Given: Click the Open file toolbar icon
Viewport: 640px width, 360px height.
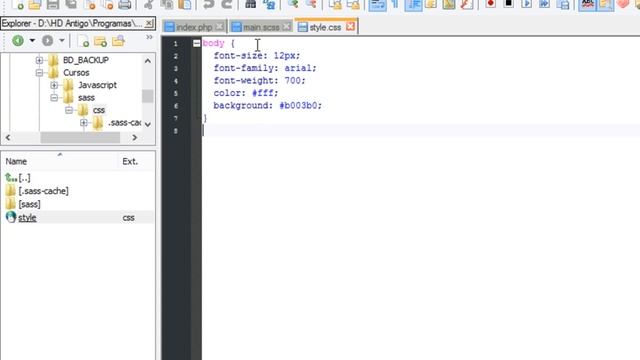Looking at the screenshot, I should click(35, 4).
